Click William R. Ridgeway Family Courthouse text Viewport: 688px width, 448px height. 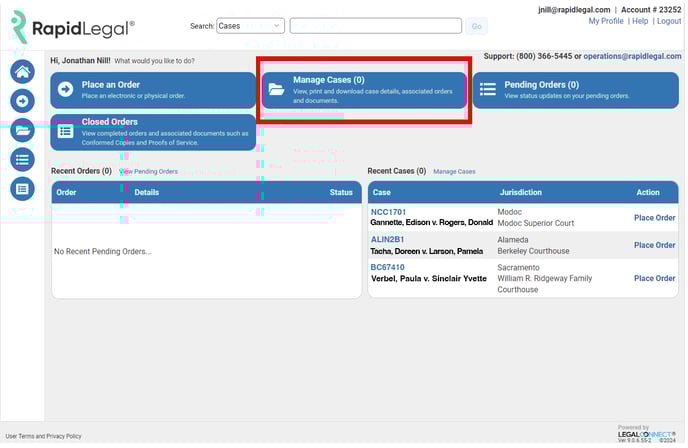[545, 284]
